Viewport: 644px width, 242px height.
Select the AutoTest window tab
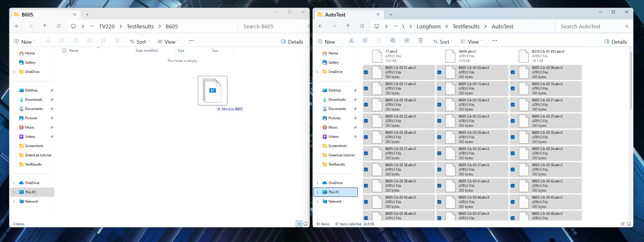347,15
